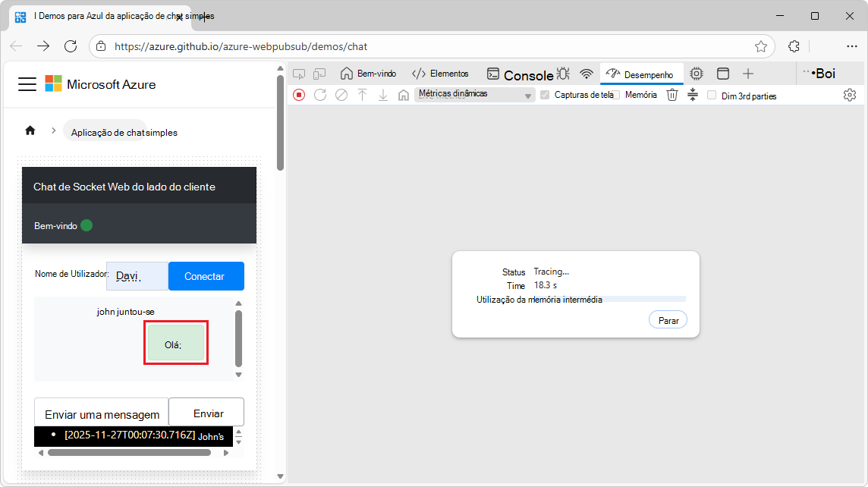Start a new performance recording (red record icon)
Screen dimensions: 868x487
pos(299,95)
